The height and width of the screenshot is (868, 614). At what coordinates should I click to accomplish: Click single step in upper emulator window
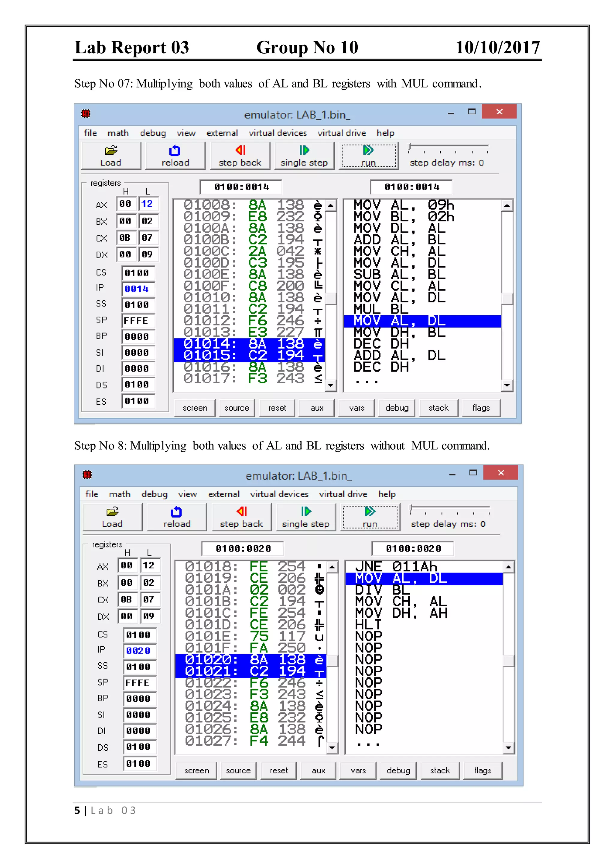(304, 156)
